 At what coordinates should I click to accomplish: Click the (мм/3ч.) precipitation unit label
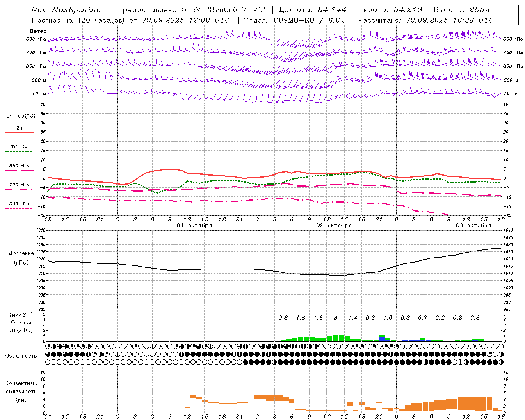tap(21, 315)
